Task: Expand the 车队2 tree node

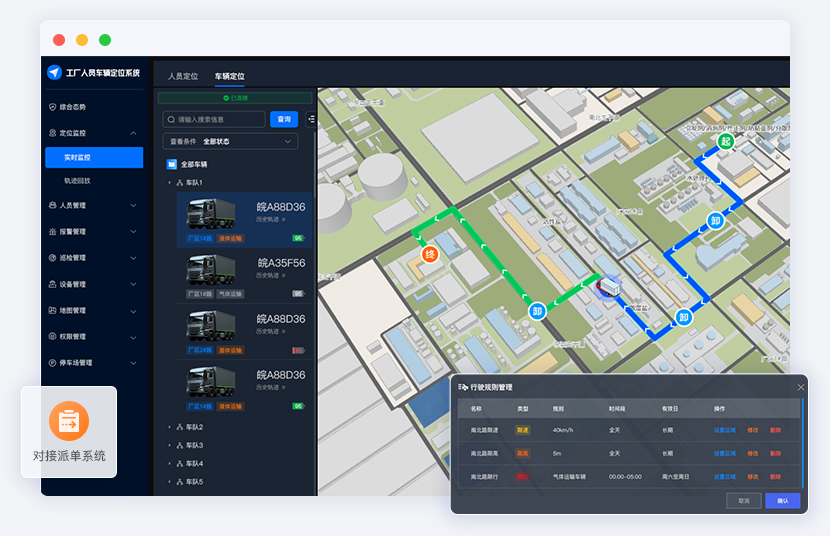Action: (169, 427)
